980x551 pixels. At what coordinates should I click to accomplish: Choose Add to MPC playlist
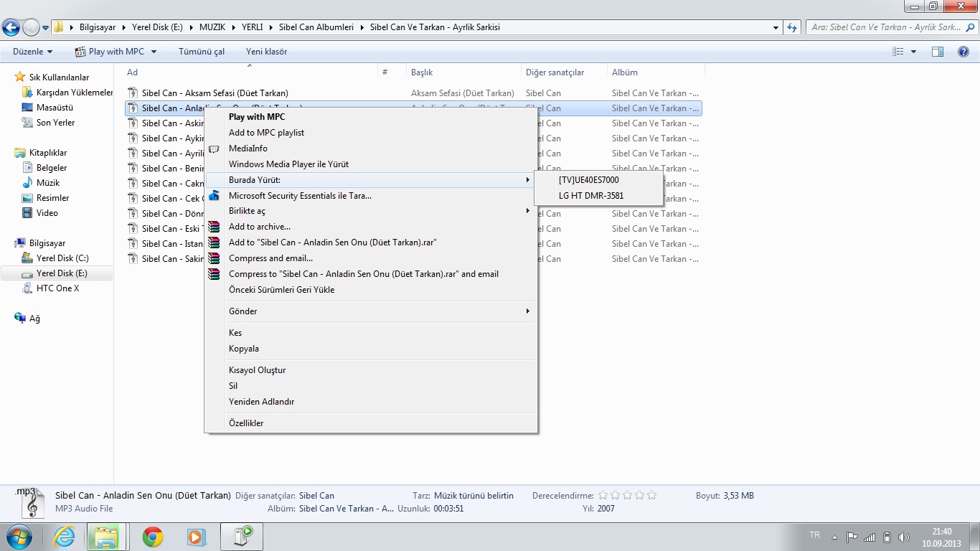(x=266, y=133)
